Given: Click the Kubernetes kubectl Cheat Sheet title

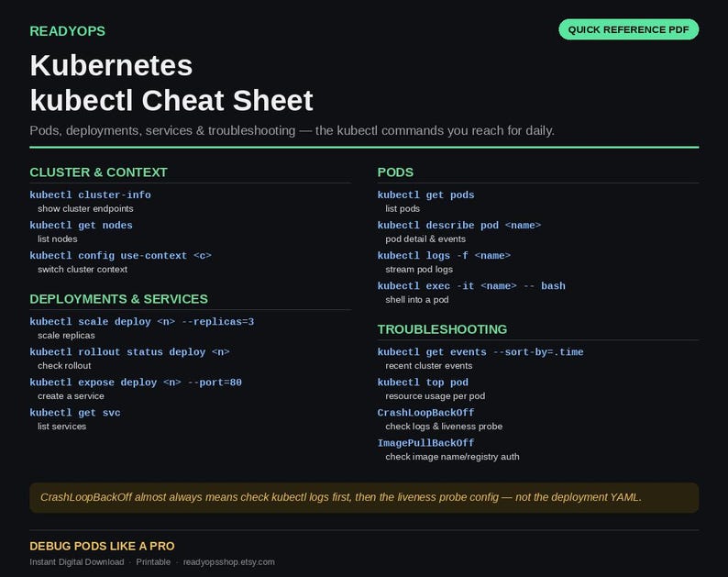Looking at the screenshot, I should pos(171,83).
